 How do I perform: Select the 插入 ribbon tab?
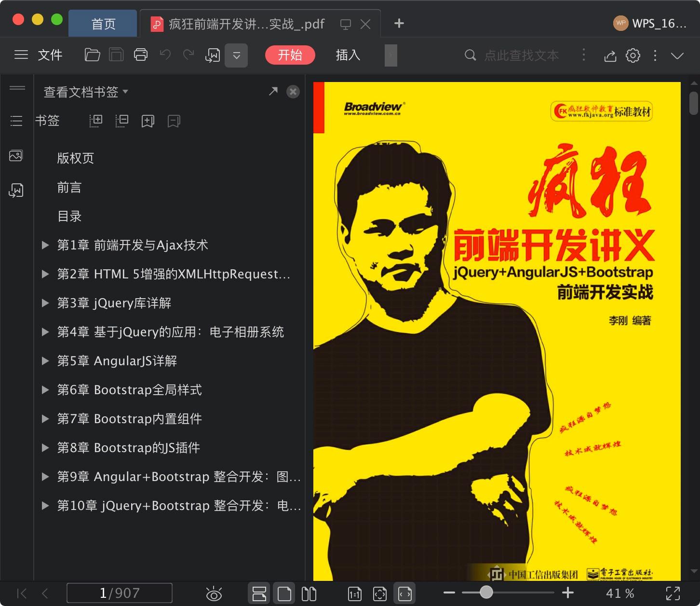coord(348,55)
